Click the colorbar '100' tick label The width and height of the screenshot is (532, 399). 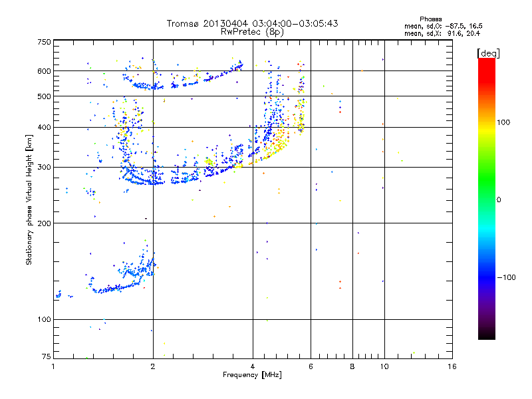(503, 122)
